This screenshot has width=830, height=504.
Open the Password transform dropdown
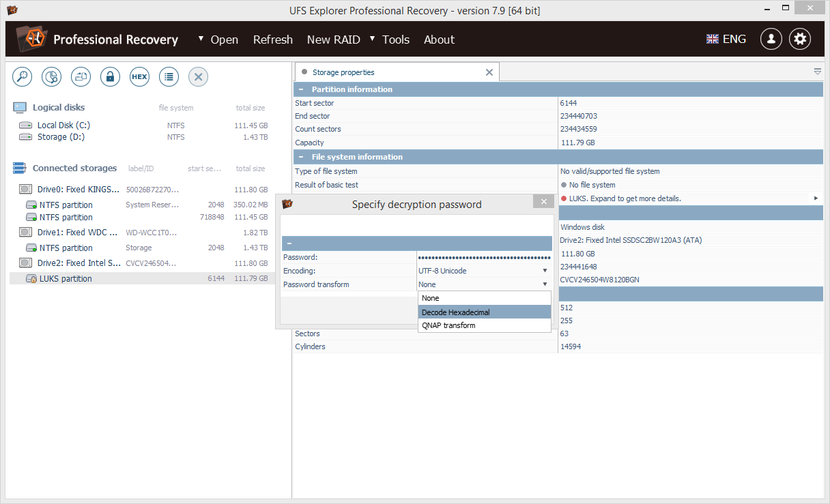click(x=484, y=284)
